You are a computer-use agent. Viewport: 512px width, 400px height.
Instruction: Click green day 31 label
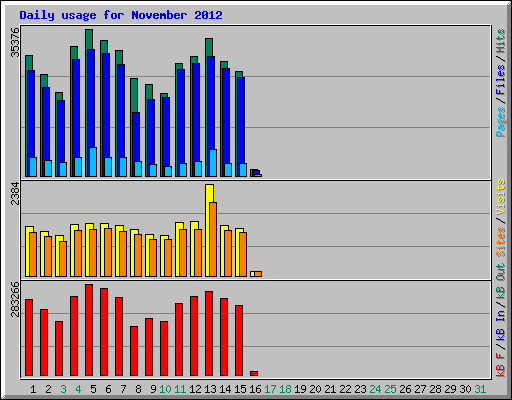coord(480,389)
